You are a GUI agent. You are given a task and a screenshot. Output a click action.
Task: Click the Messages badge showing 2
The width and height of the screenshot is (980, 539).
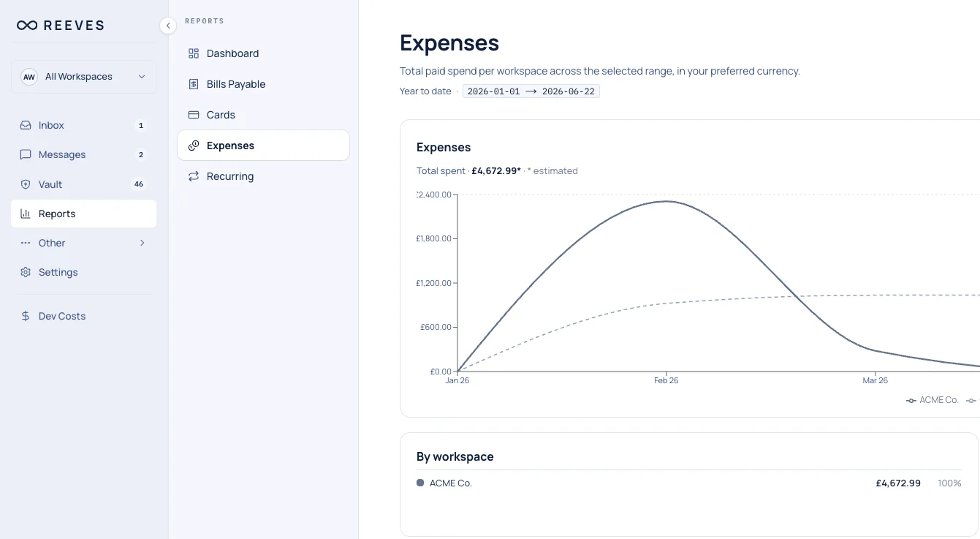(x=141, y=155)
